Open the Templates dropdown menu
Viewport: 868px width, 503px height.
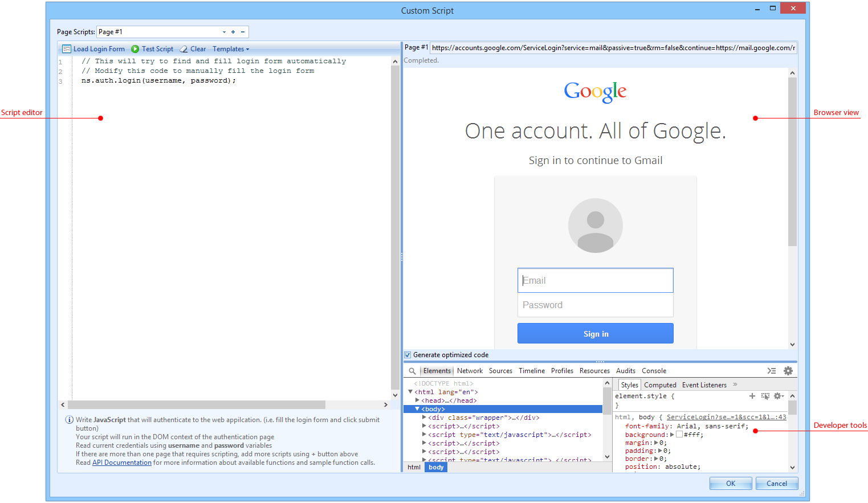pos(231,49)
